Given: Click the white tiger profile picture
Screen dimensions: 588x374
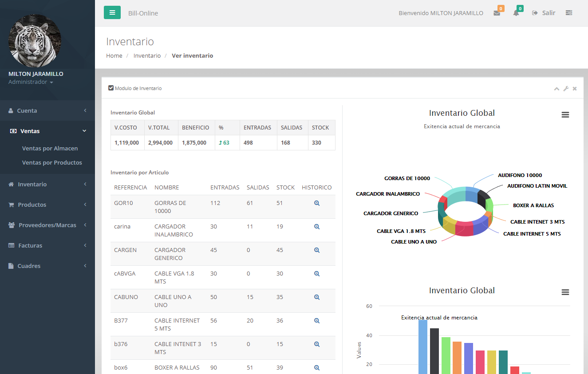Looking at the screenshot, I should (x=35, y=41).
